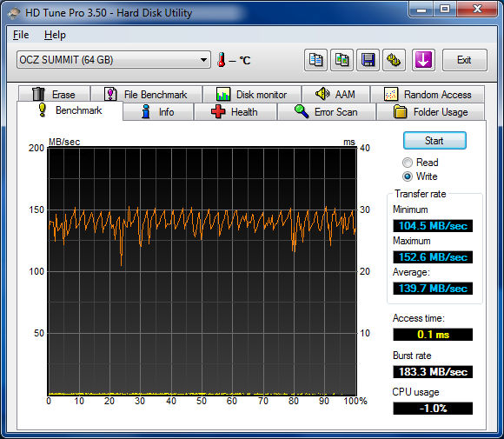This screenshot has height=439, width=504.
Task: Click the Start benchmark button
Action: [434, 141]
